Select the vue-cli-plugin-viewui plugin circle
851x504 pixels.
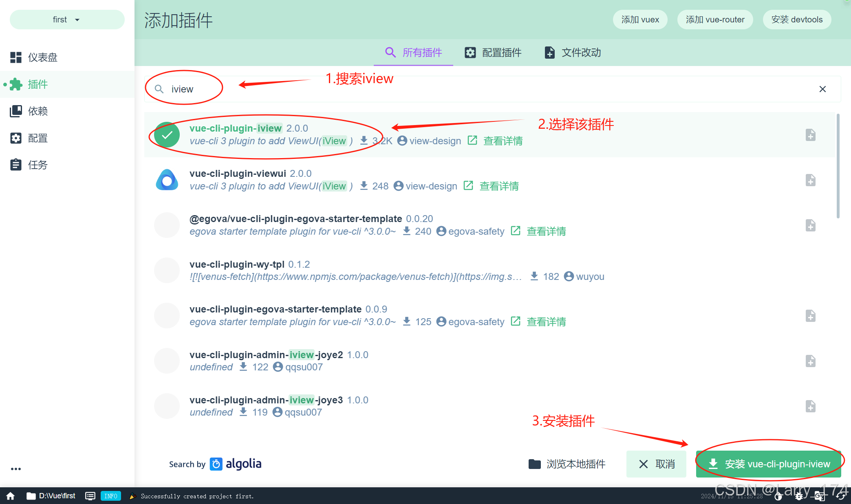167,180
